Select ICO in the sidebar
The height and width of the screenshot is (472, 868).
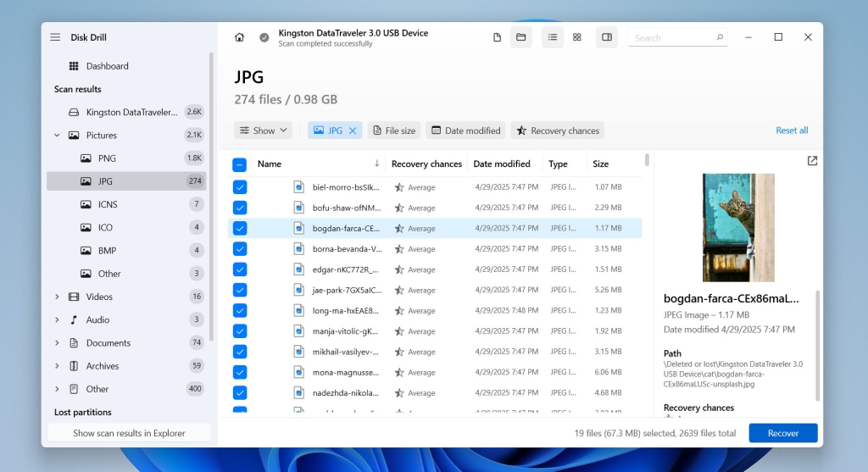[126, 227]
